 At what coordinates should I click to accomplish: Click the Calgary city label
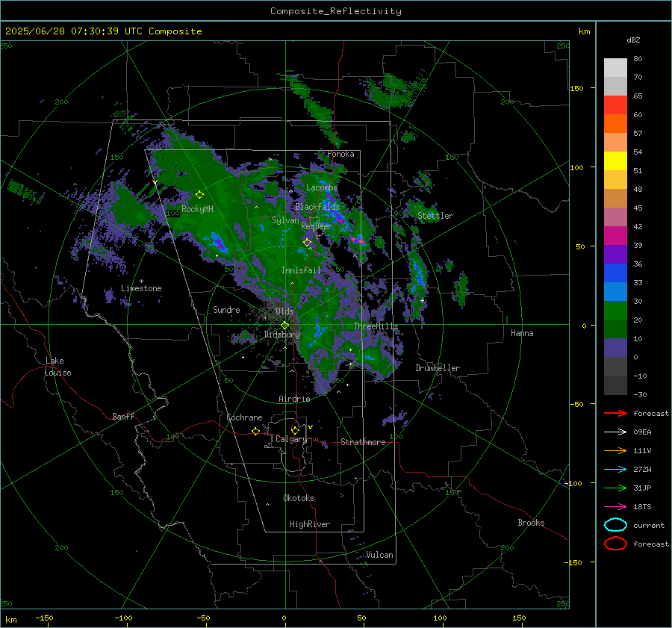pos(291,439)
